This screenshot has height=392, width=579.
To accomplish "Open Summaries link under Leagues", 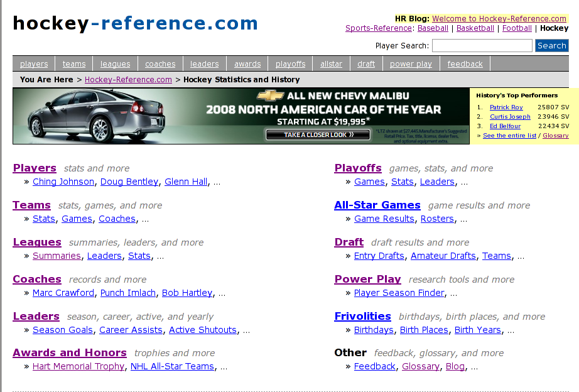I will pos(57,256).
